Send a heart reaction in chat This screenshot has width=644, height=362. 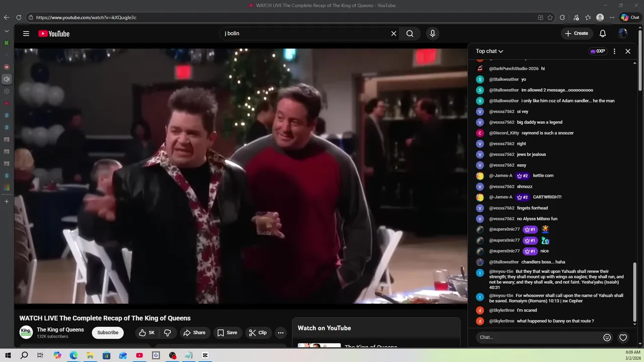(623, 337)
